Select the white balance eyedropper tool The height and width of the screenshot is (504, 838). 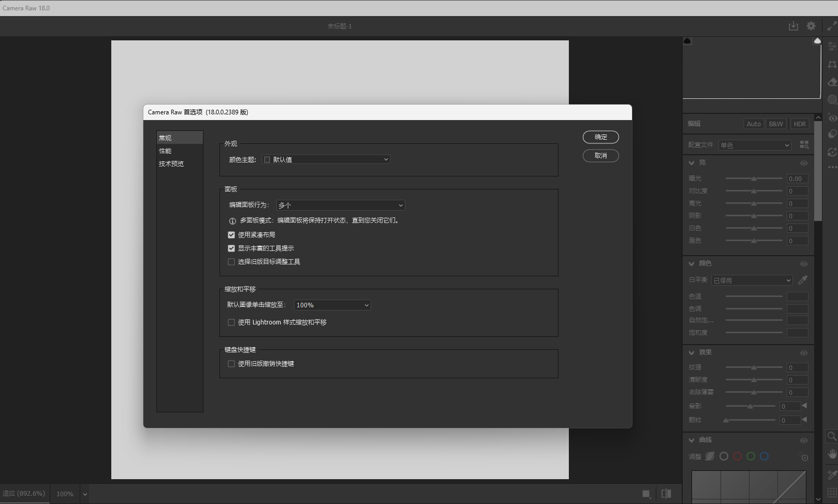coord(803,280)
